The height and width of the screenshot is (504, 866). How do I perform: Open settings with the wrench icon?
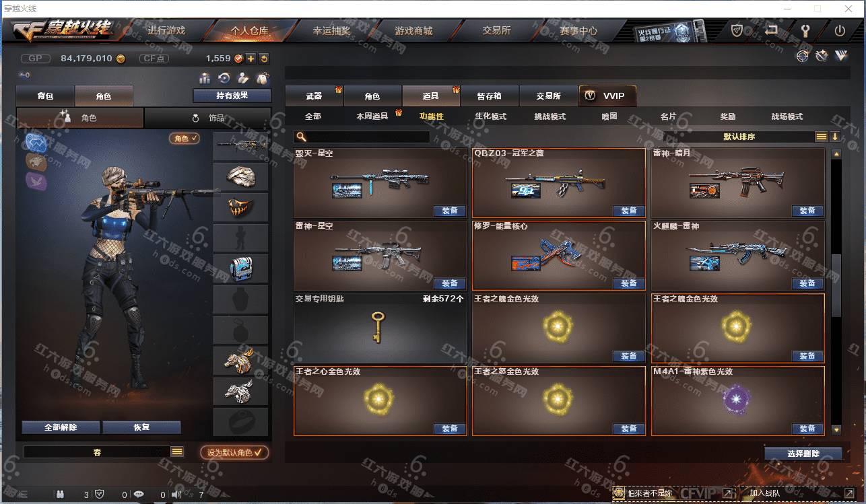point(805,31)
